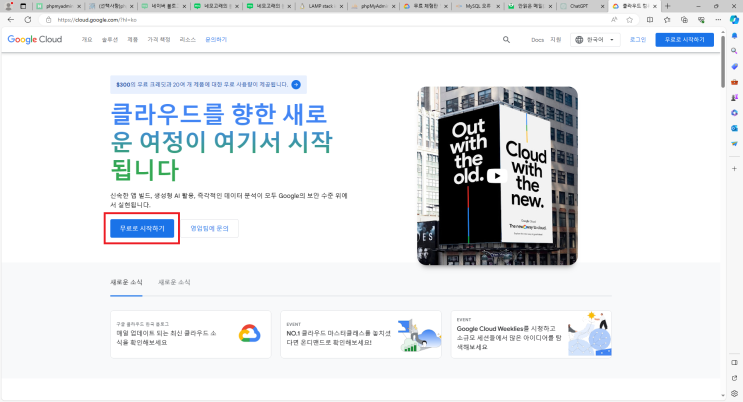Open the Google Cloud Korea blog card
743x402 pixels.
tap(190, 334)
